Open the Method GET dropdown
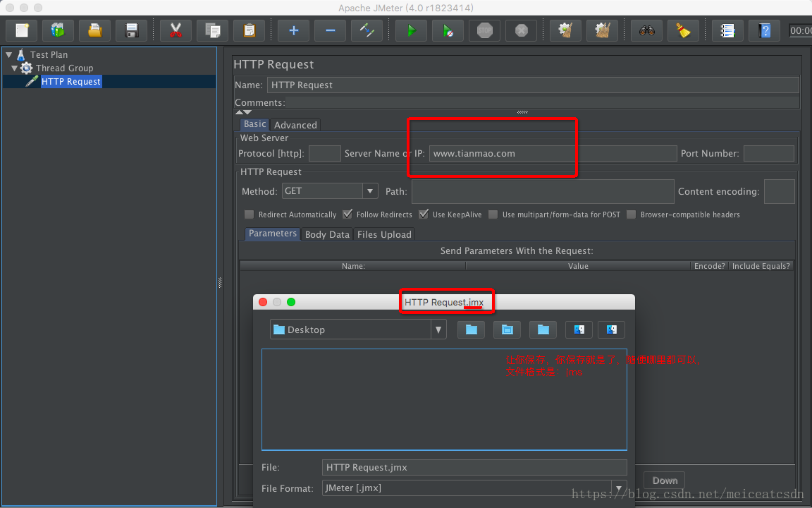812x508 pixels. tap(370, 191)
